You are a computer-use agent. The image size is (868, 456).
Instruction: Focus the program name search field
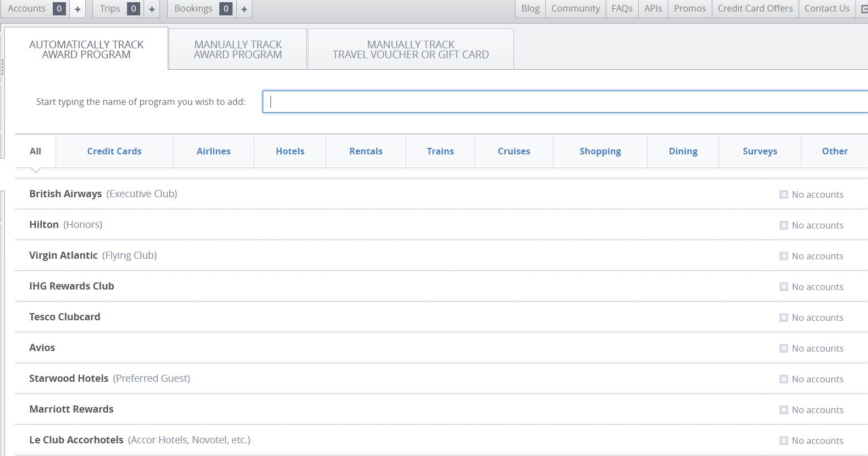click(565, 102)
